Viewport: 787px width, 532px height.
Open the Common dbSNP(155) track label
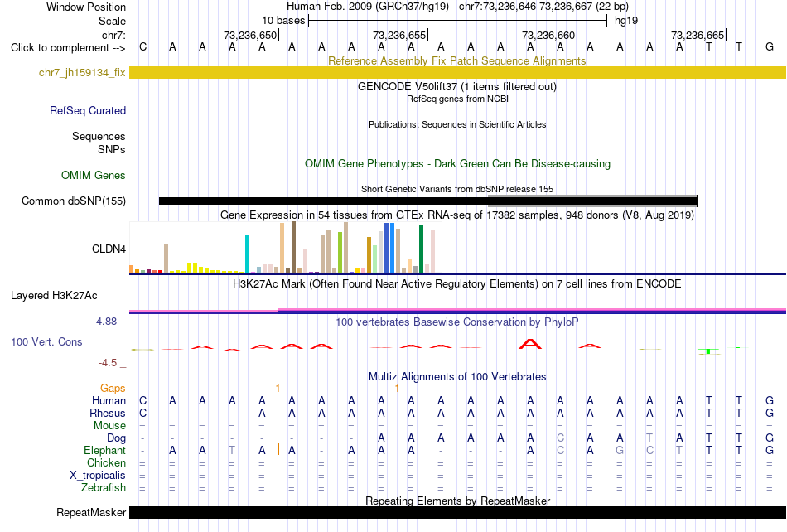(x=74, y=201)
